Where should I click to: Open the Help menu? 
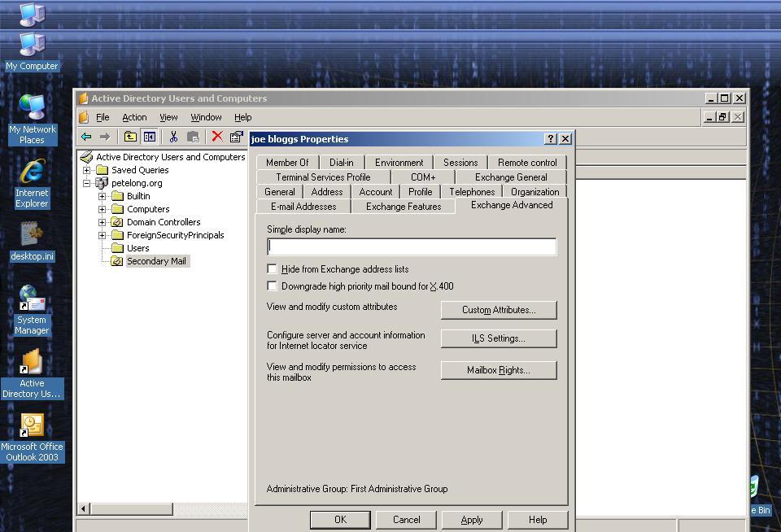pyautogui.click(x=243, y=117)
